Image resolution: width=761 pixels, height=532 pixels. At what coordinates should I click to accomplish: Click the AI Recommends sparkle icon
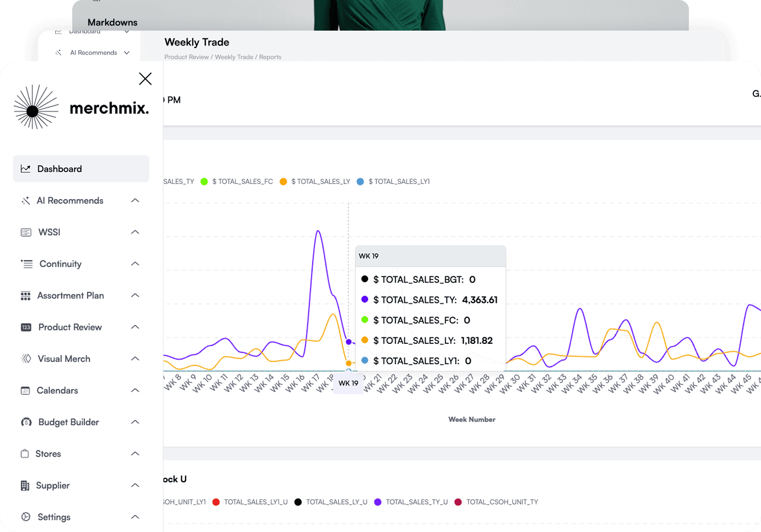click(25, 201)
